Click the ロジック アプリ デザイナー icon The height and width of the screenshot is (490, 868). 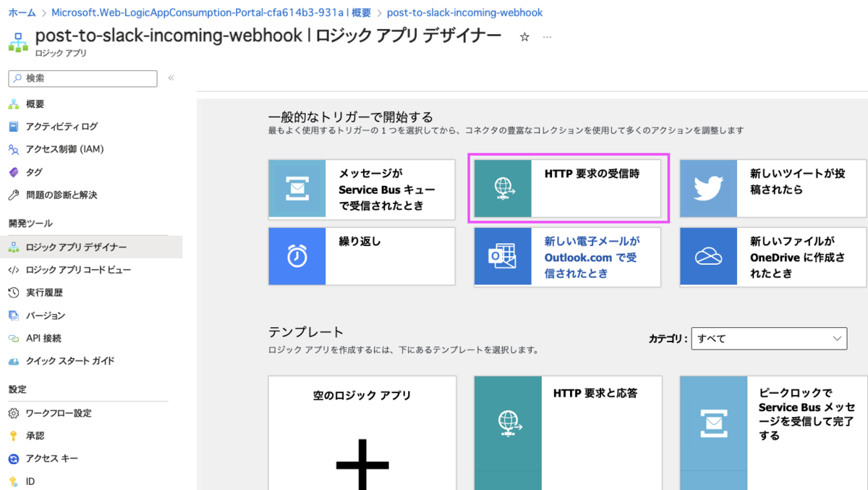coord(14,248)
